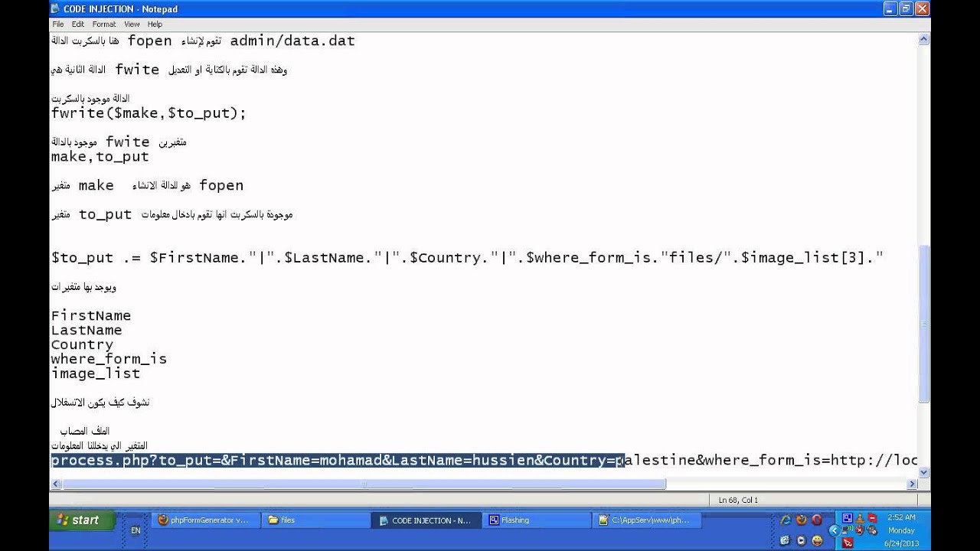
Task: Click the blue squares tray icon
Action: pos(848,518)
